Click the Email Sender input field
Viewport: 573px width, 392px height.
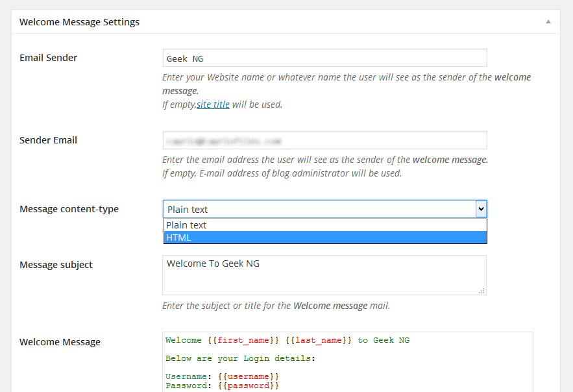coord(325,58)
